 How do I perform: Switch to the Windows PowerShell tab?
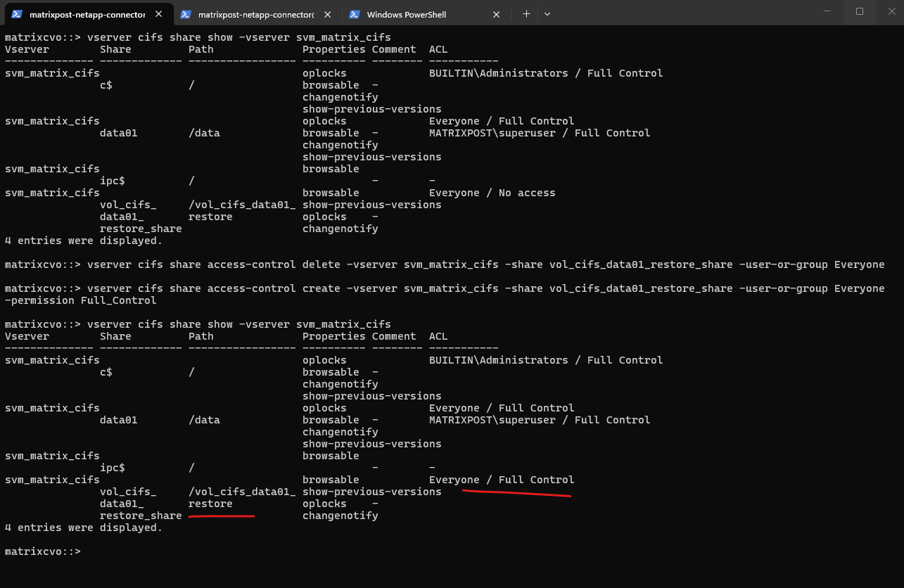[x=407, y=14]
